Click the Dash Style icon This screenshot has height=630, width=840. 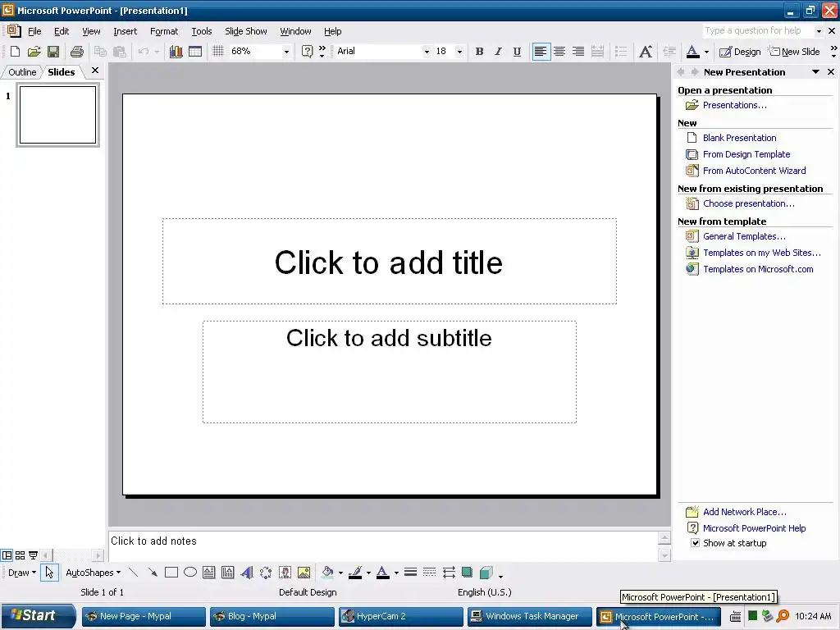429,573
